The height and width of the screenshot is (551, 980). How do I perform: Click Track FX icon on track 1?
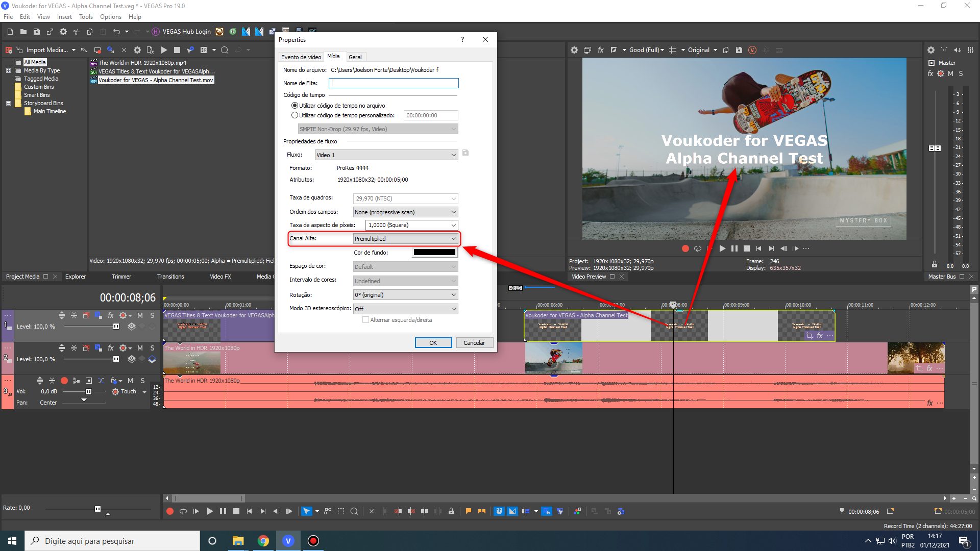pos(111,315)
